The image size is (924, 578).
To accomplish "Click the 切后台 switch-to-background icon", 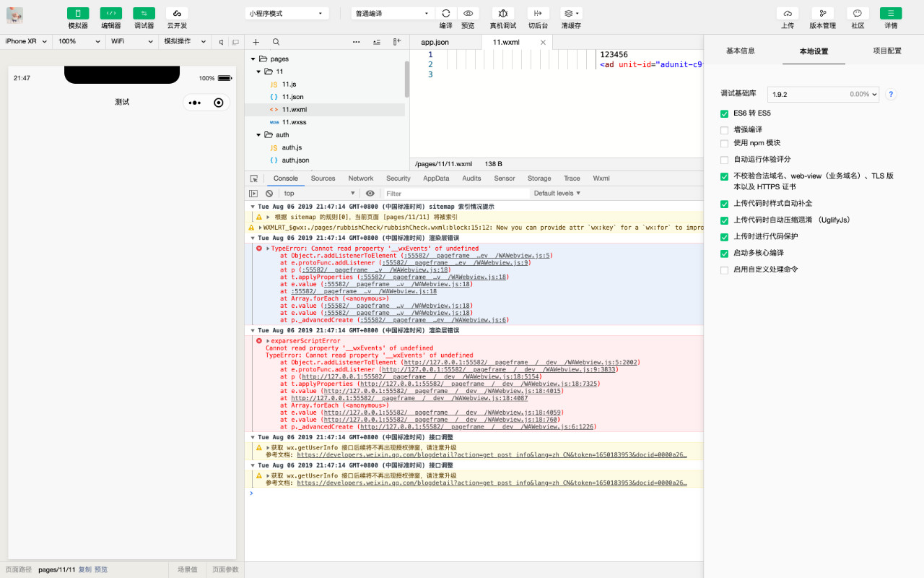I will [x=538, y=13].
